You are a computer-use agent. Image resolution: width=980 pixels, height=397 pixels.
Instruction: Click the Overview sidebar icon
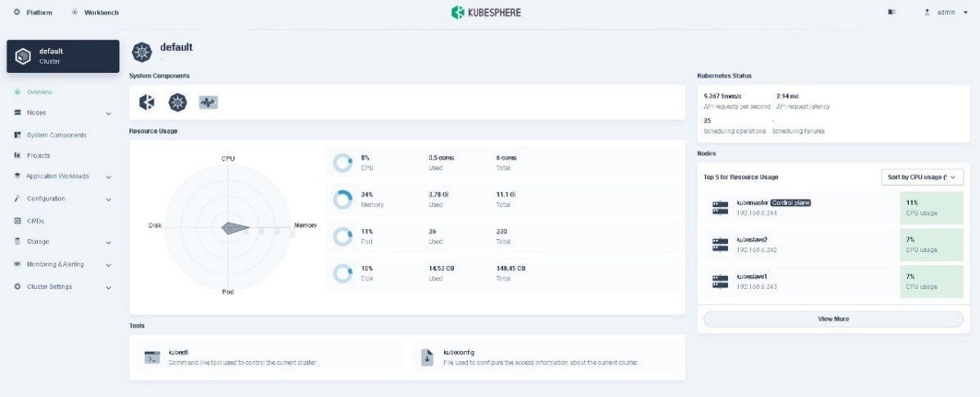click(17, 92)
